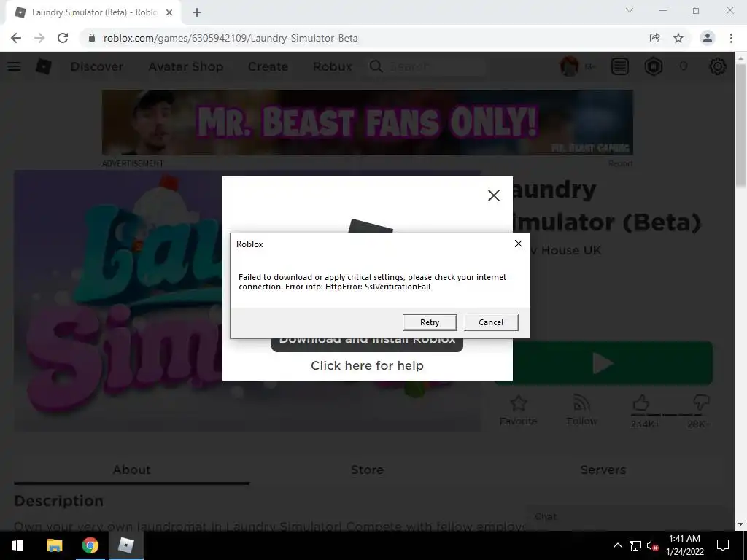
Task: Open the Discover nav item
Action: (x=97, y=66)
